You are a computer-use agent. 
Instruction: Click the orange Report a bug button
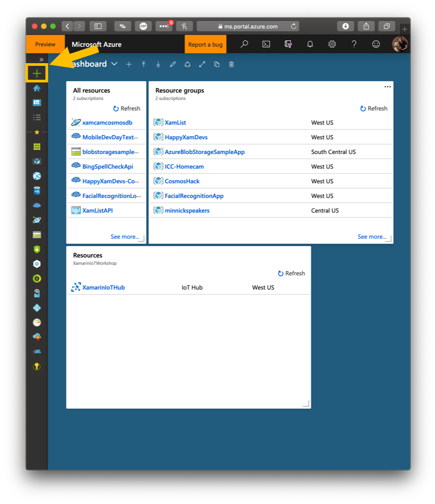[205, 44]
